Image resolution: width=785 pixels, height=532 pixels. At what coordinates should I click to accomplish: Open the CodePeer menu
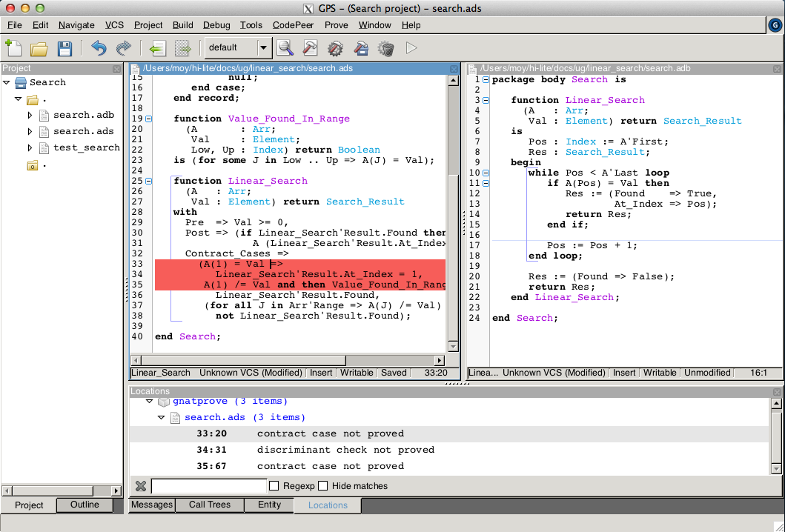[x=293, y=25]
